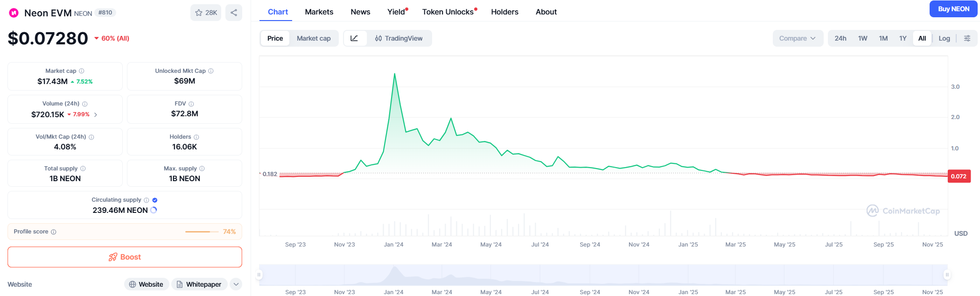Viewport: 980px width, 296px height.
Task: Open the Yield tab
Action: pyautogui.click(x=397, y=12)
